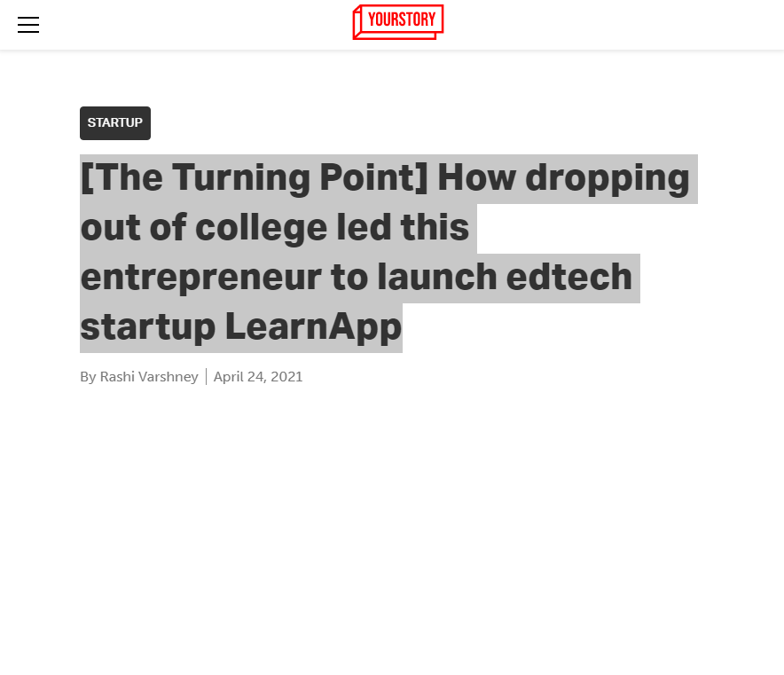This screenshot has height=675, width=784.
Task: Click the red outlined logo in the header
Action: pos(397,22)
